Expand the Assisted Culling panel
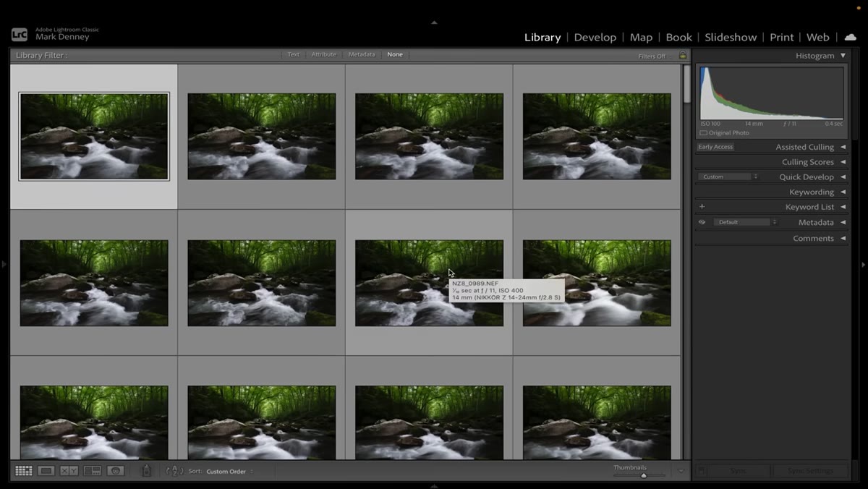868x489 pixels. pos(843,147)
